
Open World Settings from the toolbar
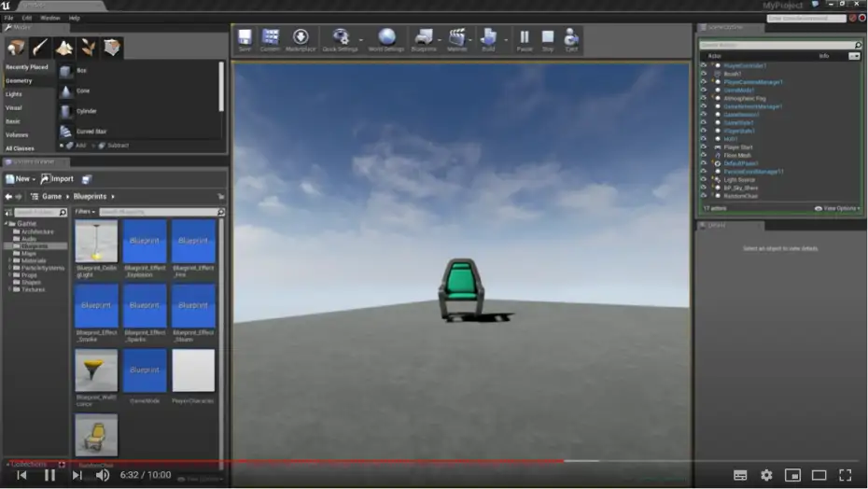point(386,39)
